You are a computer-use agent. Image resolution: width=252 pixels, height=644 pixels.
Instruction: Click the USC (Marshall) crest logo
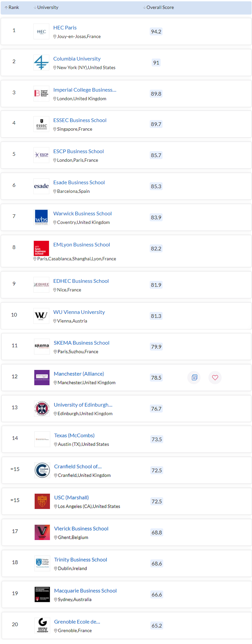pyautogui.click(x=42, y=501)
